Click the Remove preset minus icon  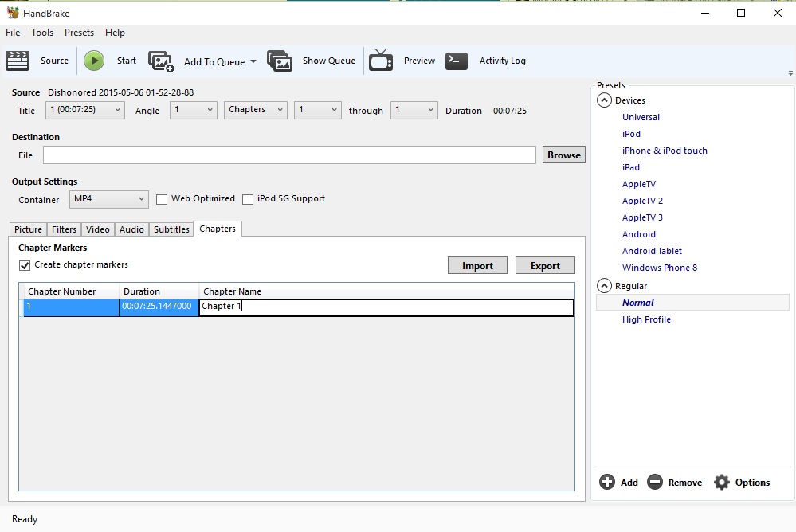point(655,482)
